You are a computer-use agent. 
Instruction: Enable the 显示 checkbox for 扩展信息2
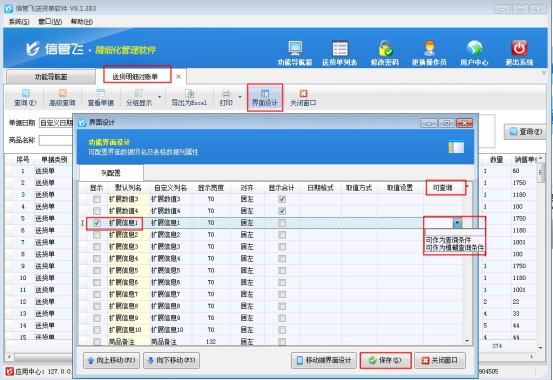pyautogui.click(x=97, y=235)
